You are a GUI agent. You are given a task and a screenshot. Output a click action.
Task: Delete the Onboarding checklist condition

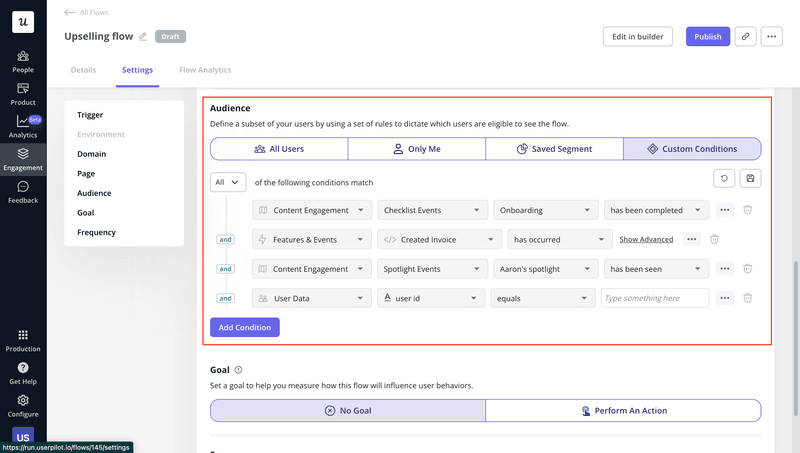click(747, 210)
